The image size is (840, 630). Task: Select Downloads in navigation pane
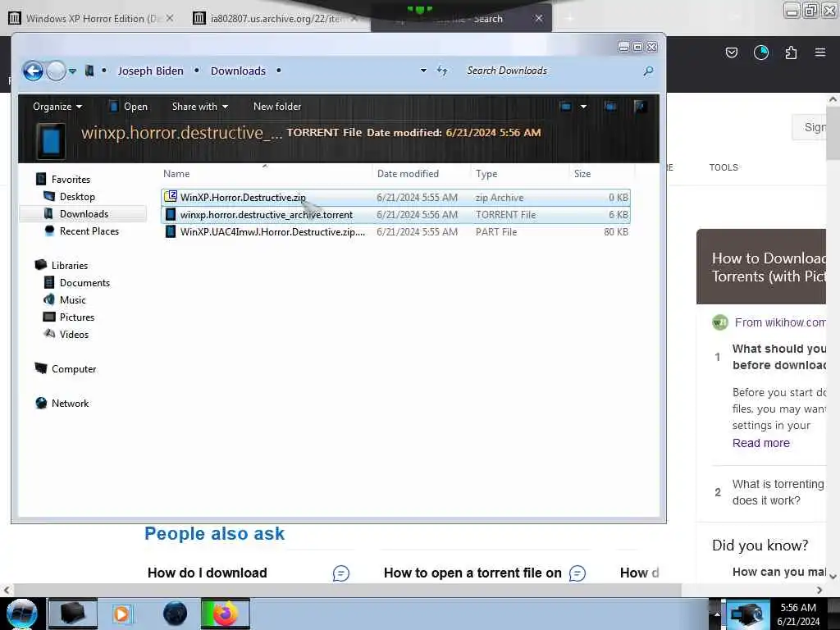tap(84, 214)
